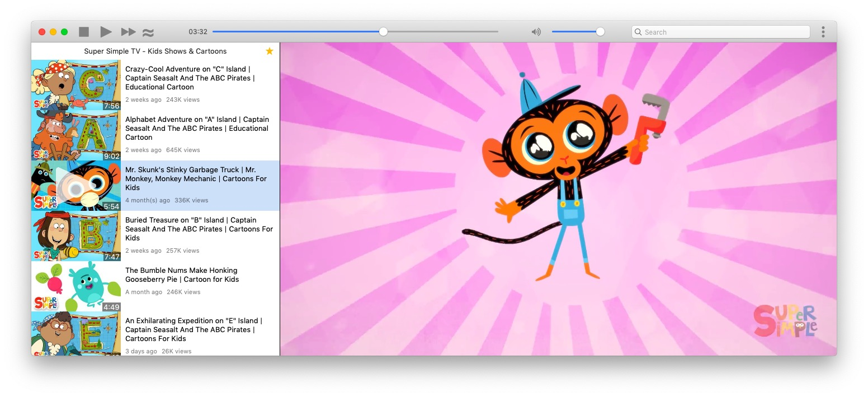The height and width of the screenshot is (397, 868).
Task: Click The Bumble Nums Gooseberry Pie thumbnail
Action: 76,286
